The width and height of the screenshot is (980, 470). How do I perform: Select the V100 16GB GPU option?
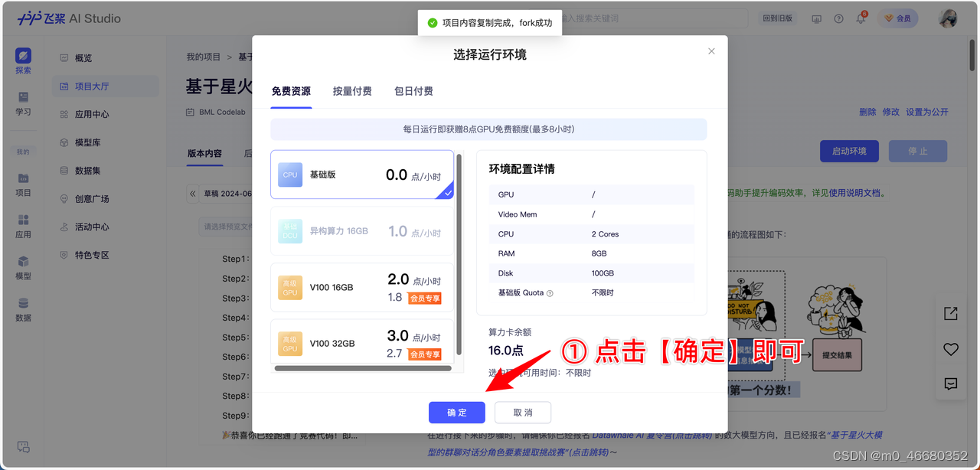(x=362, y=287)
